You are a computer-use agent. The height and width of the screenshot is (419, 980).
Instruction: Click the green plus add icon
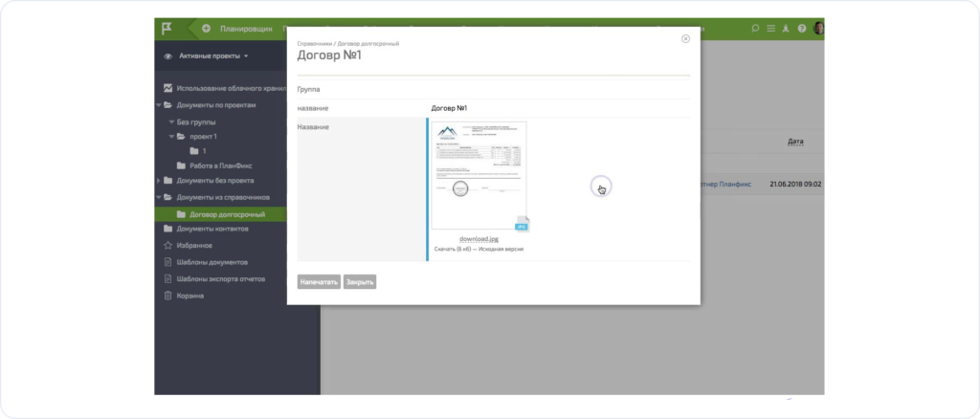pos(206,28)
